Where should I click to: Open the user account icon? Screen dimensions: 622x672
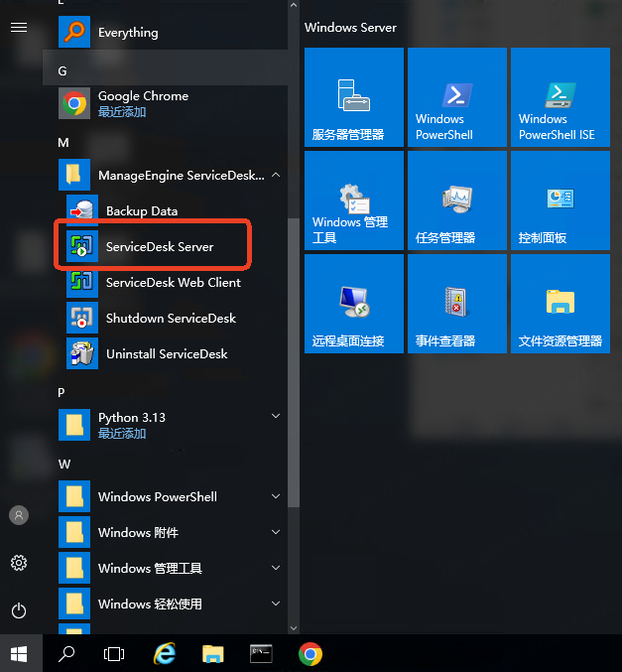[x=19, y=515]
